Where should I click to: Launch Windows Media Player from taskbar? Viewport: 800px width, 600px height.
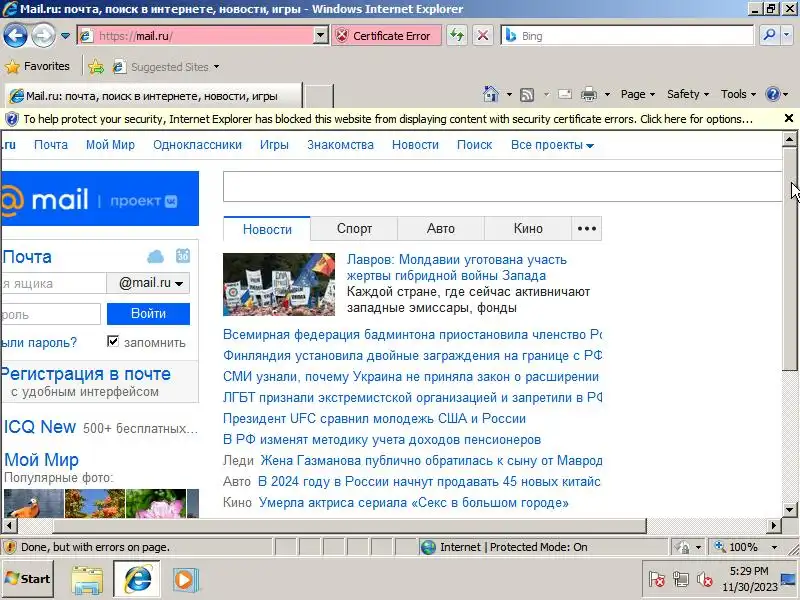[x=184, y=580]
